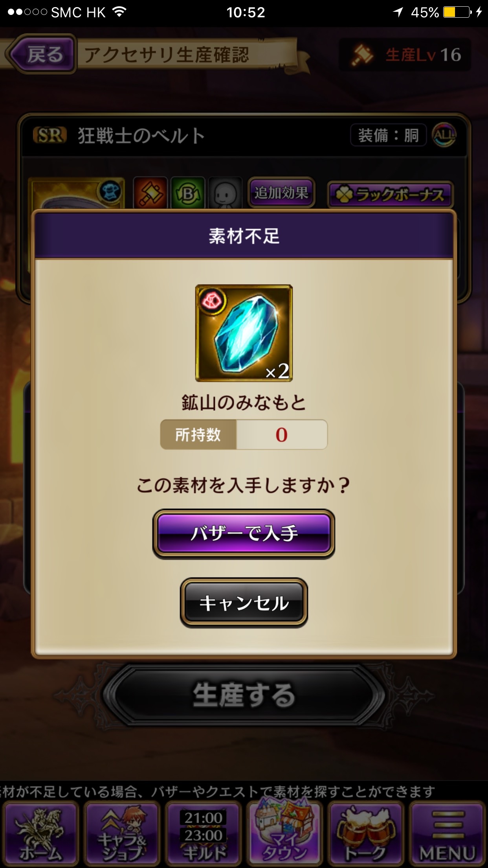Screen dimensions: 488x868
Task: Open the MENU hamburger icon
Action: (x=447, y=833)
